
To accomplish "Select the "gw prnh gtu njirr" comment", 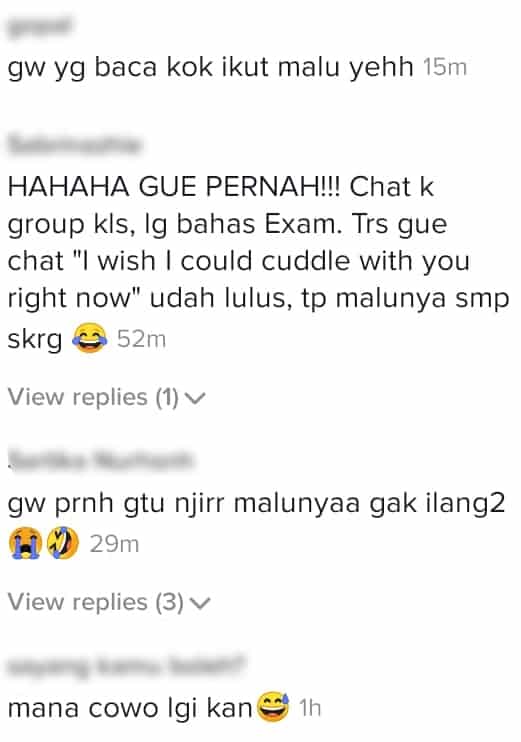I will pos(256,523).
